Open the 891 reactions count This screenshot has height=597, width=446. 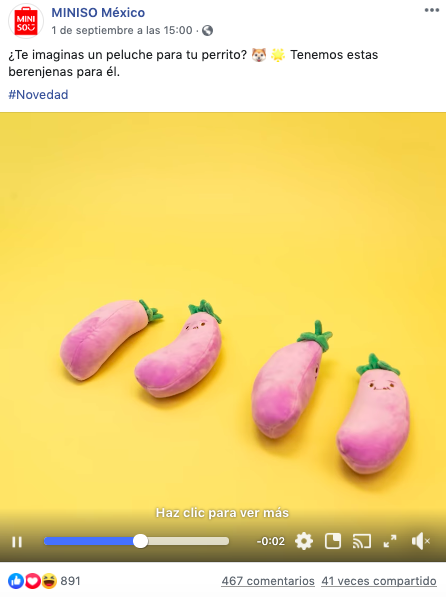70,581
